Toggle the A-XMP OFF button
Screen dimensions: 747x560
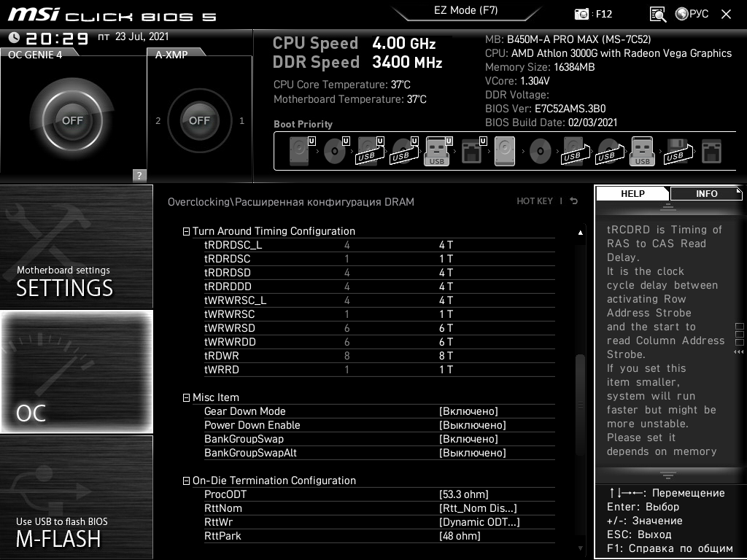[200, 120]
